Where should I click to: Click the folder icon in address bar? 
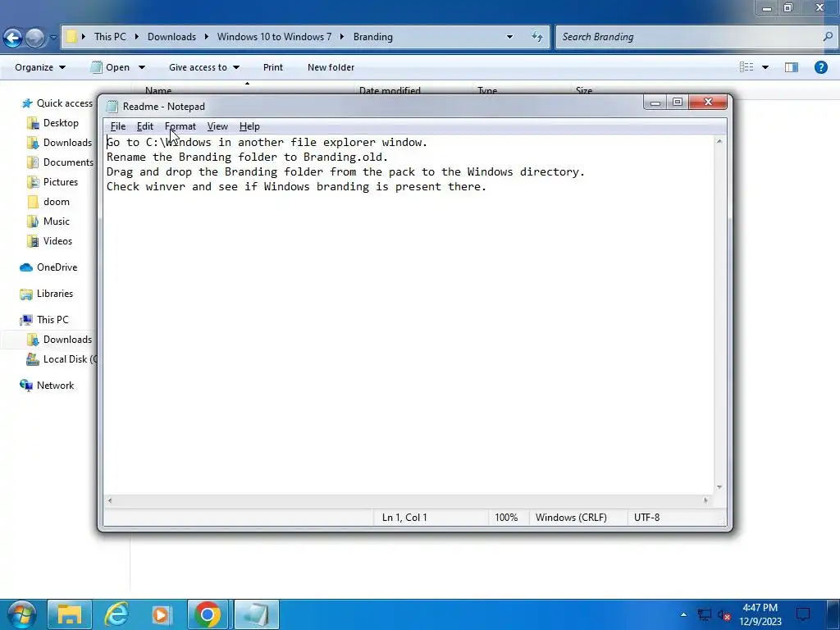[x=71, y=37]
